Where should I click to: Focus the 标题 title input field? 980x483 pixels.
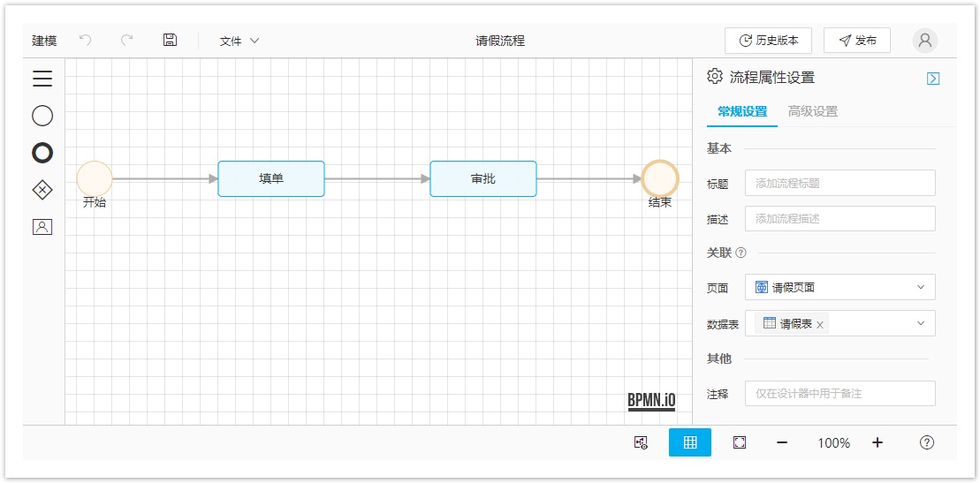[x=840, y=183]
